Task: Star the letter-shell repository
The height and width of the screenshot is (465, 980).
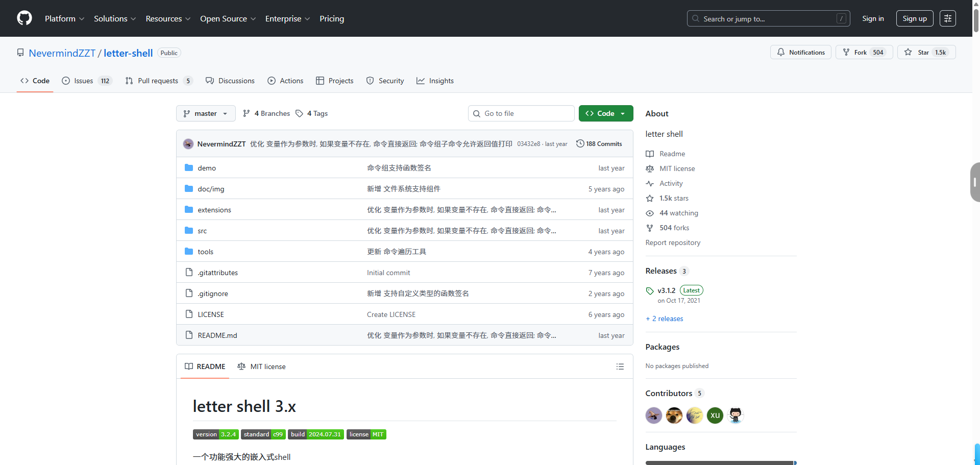Action: 926,52
